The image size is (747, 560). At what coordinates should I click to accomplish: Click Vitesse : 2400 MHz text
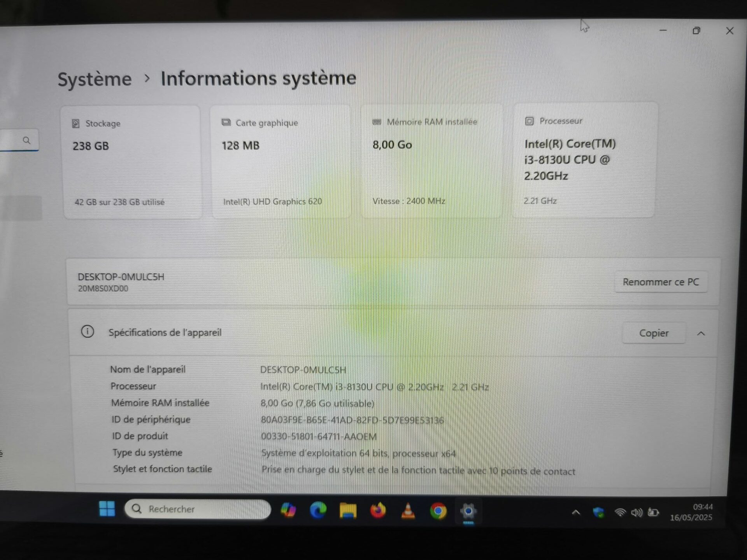(409, 201)
